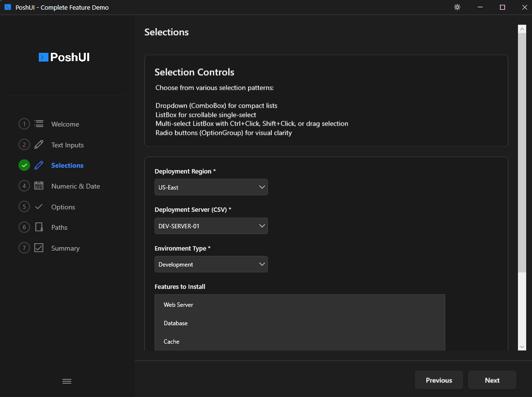Click the blue pencil icon beside Selections
Viewport: 532px width, 397px height.
tap(39, 165)
